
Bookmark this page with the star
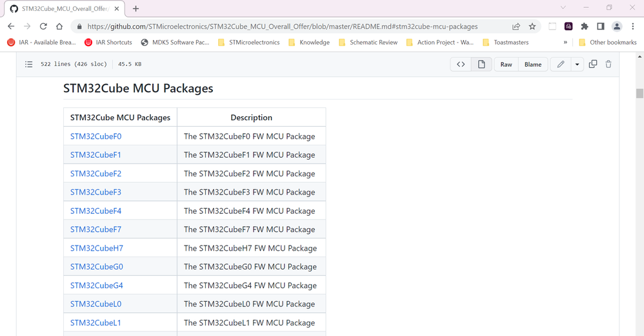click(532, 26)
